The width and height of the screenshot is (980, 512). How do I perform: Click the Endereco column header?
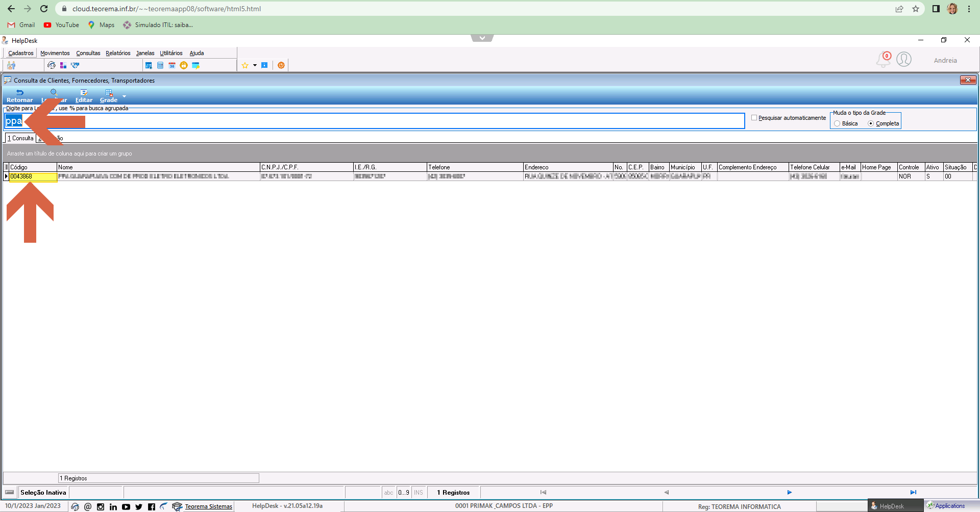click(568, 167)
